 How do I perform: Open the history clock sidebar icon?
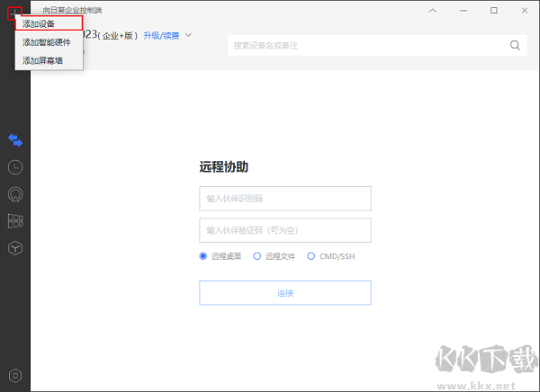15,167
